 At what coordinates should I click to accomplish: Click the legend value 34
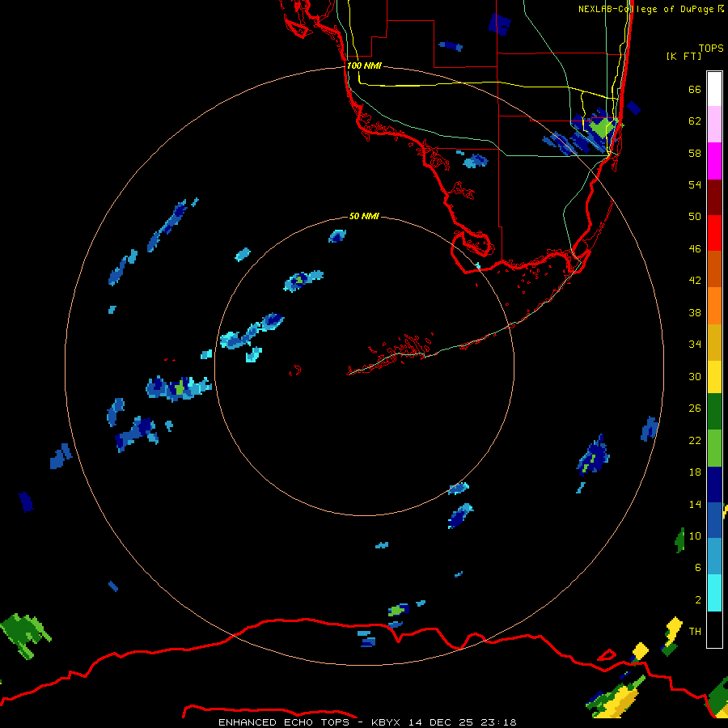pos(695,345)
